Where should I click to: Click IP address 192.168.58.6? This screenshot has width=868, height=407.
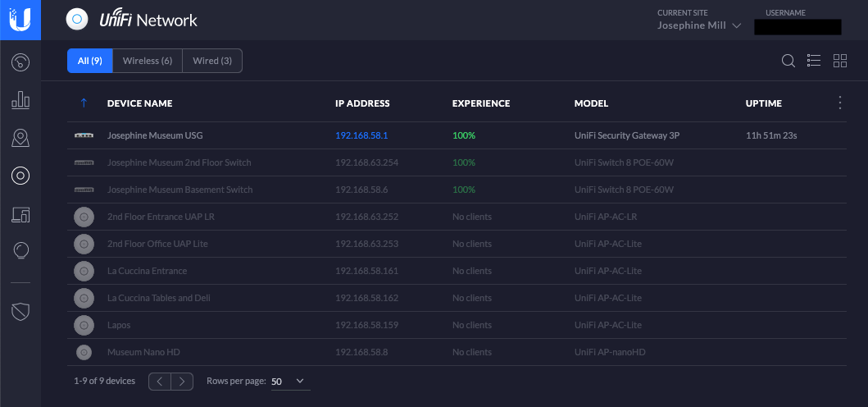361,190
